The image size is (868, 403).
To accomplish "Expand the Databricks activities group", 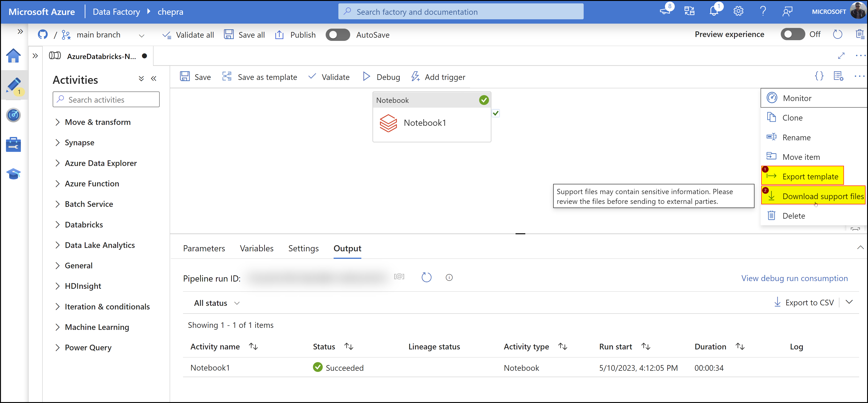I will coord(84,224).
